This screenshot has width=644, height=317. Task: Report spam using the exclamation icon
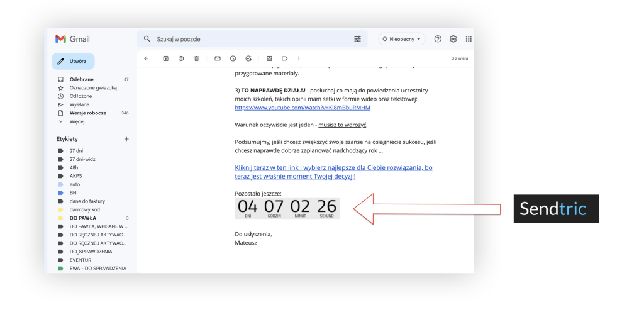pyautogui.click(x=181, y=58)
